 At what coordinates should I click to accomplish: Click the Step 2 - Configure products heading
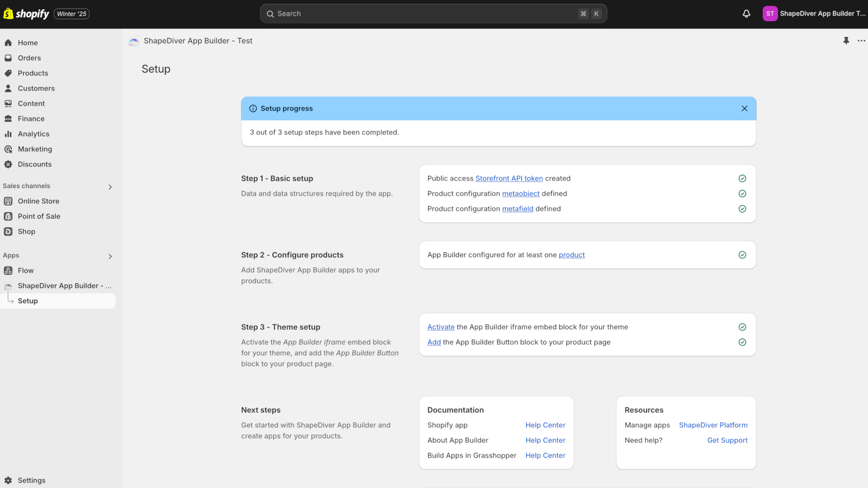click(292, 255)
